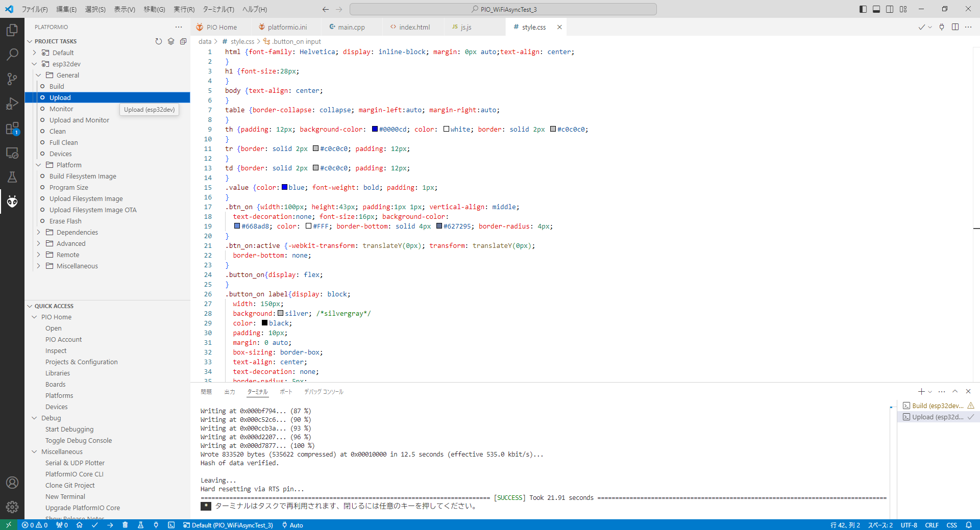This screenshot has width=980, height=530.
Task: Toggle the secondary sidebar visibility
Action: [x=890, y=9]
